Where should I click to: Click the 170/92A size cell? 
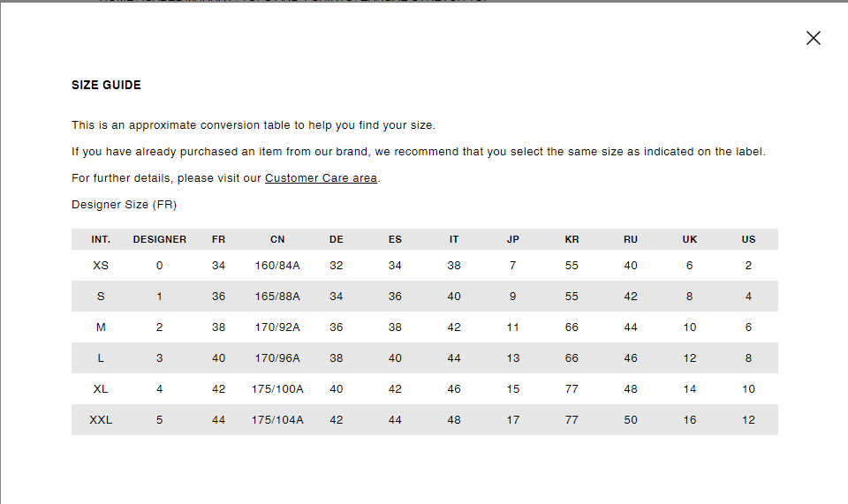pos(277,327)
